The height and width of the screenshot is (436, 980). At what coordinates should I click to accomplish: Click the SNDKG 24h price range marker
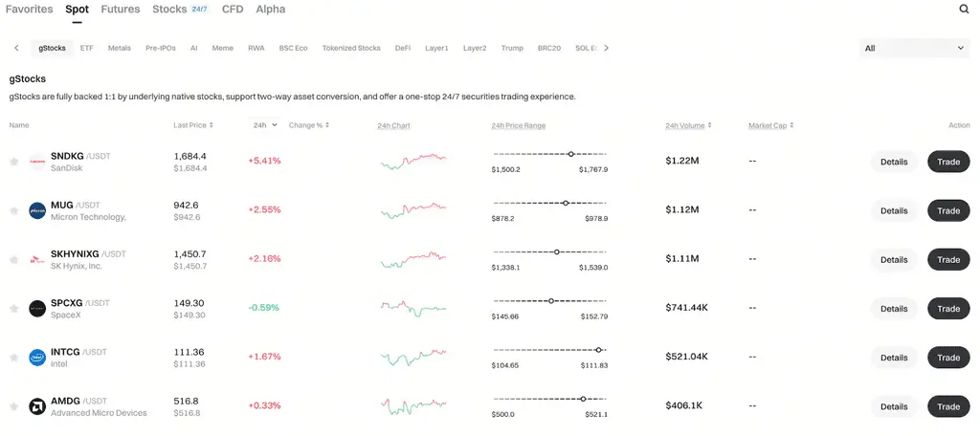(x=570, y=154)
